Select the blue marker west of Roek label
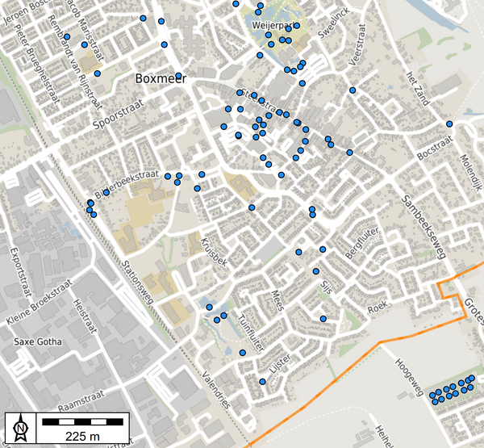The height and width of the screenshot is (448, 484). [x=323, y=319]
